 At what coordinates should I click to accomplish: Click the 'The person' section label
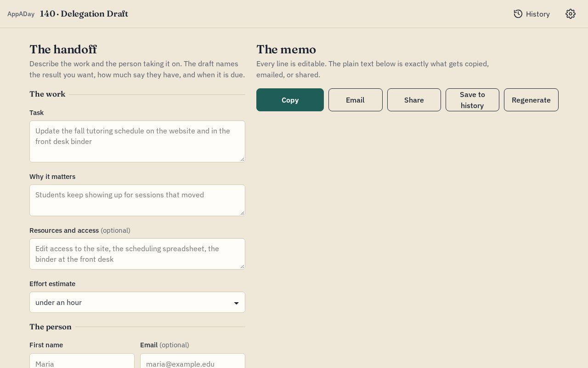(x=51, y=327)
